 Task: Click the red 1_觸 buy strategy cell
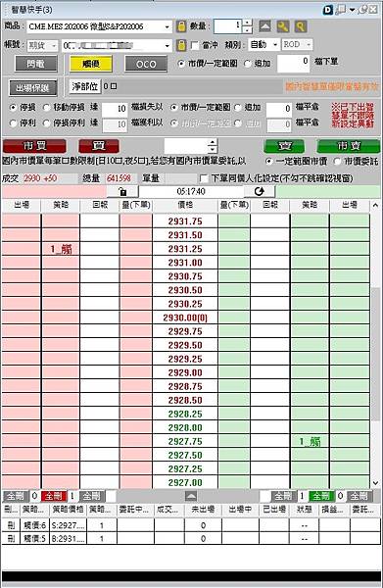tap(61, 249)
